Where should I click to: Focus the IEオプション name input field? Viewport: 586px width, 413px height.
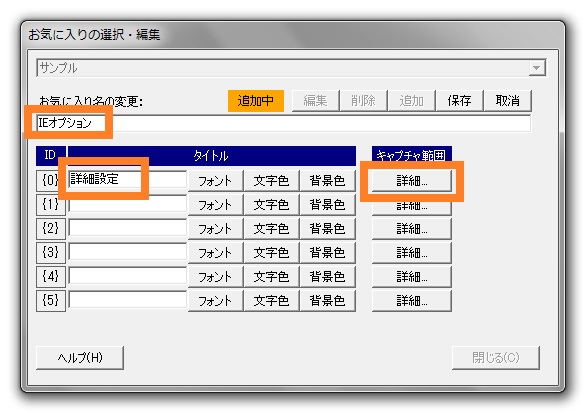283,123
